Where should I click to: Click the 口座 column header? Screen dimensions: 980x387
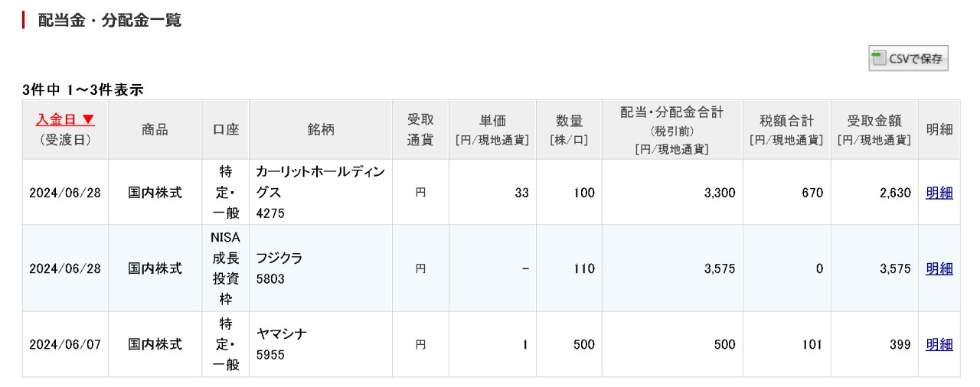pos(225,129)
